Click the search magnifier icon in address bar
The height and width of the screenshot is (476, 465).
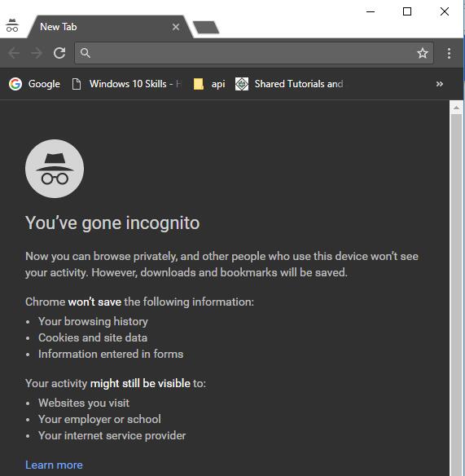coord(86,53)
